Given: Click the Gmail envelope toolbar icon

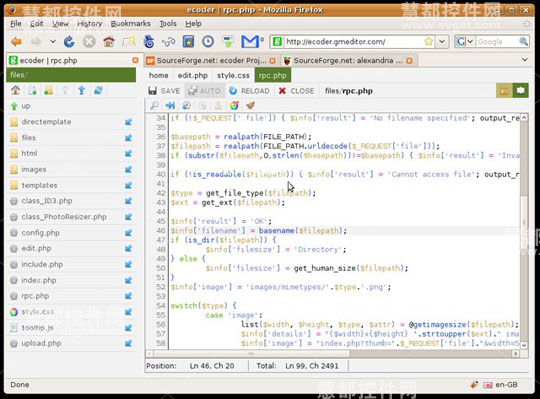Looking at the screenshot, I should pyautogui.click(x=250, y=42).
